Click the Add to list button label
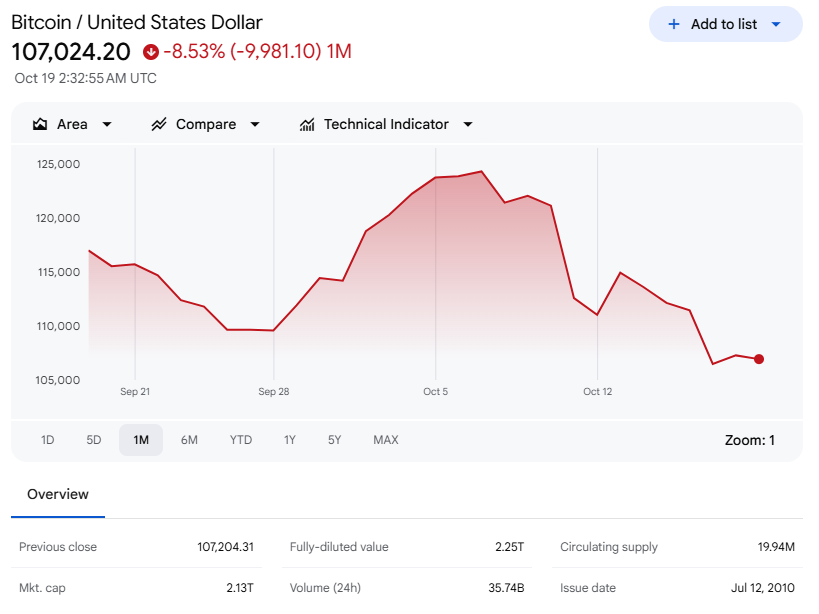Screen dimensions: 819x614 click(x=724, y=24)
